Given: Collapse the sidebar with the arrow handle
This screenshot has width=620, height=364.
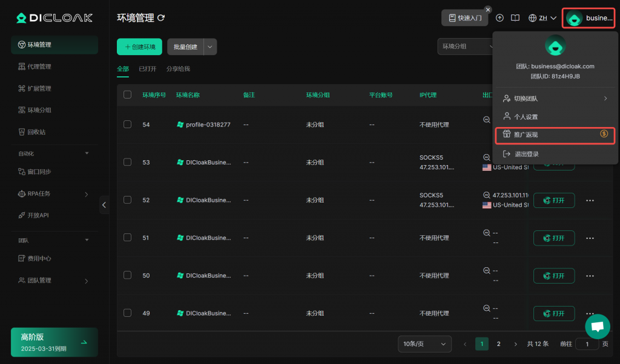Looking at the screenshot, I should pyautogui.click(x=104, y=205).
